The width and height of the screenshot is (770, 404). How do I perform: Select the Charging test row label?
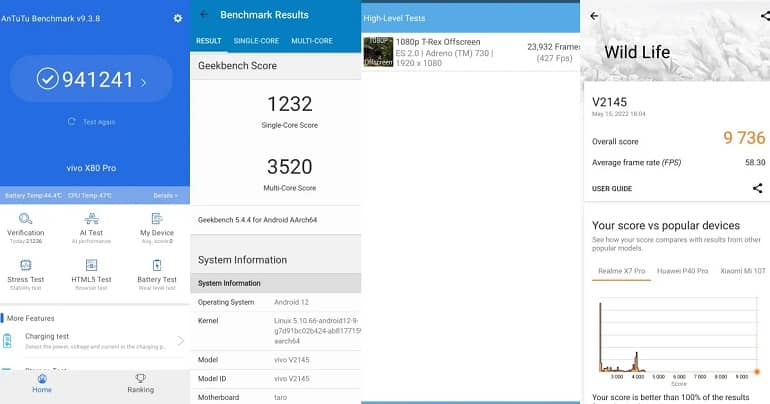(47, 336)
